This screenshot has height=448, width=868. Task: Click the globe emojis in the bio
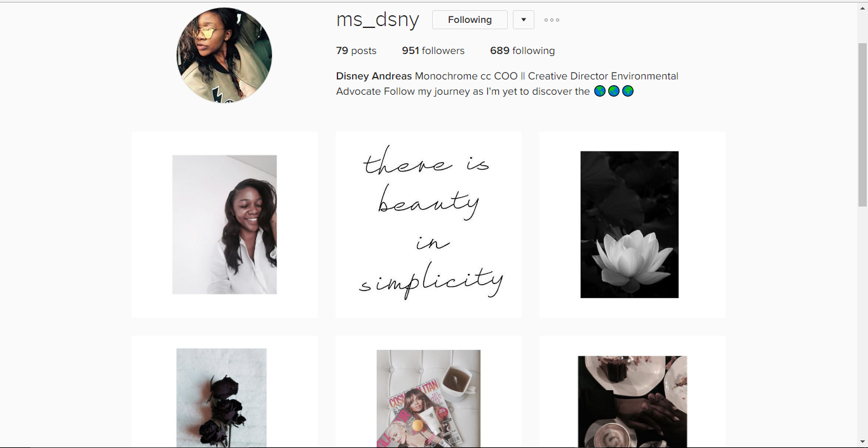(x=614, y=91)
